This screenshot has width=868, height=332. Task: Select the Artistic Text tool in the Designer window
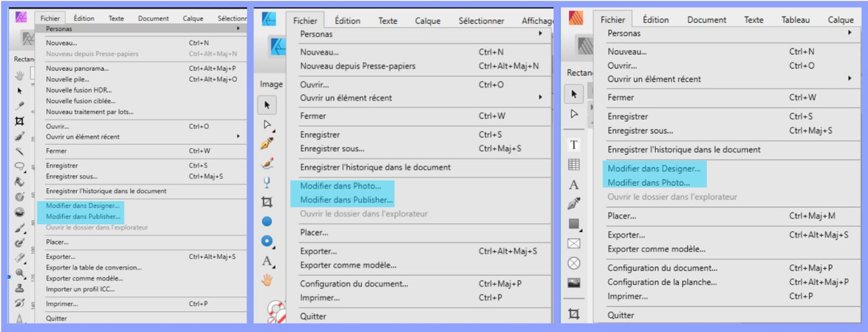(x=267, y=260)
